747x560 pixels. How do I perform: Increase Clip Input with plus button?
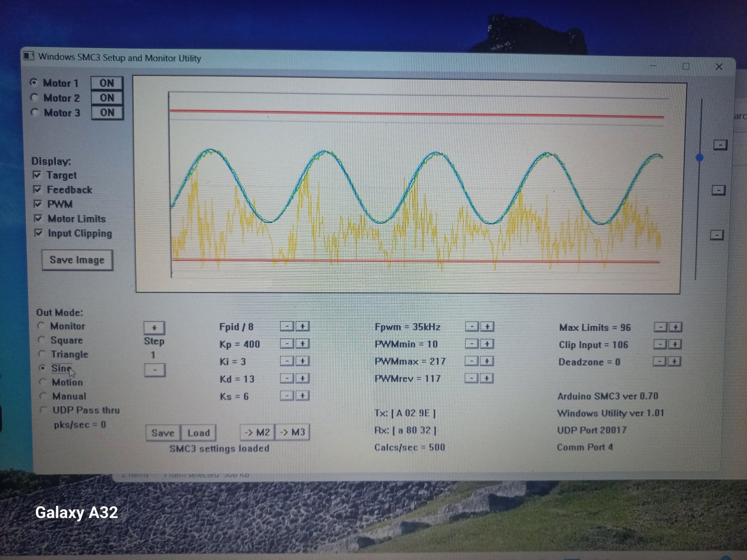pos(675,344)
